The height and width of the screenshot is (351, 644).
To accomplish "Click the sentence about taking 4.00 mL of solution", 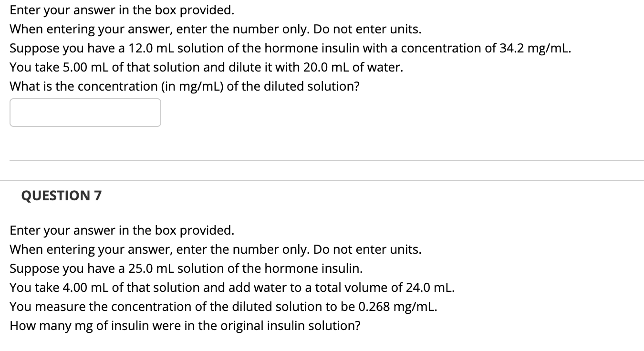I will pyautogui.click(x=232, y=288).
